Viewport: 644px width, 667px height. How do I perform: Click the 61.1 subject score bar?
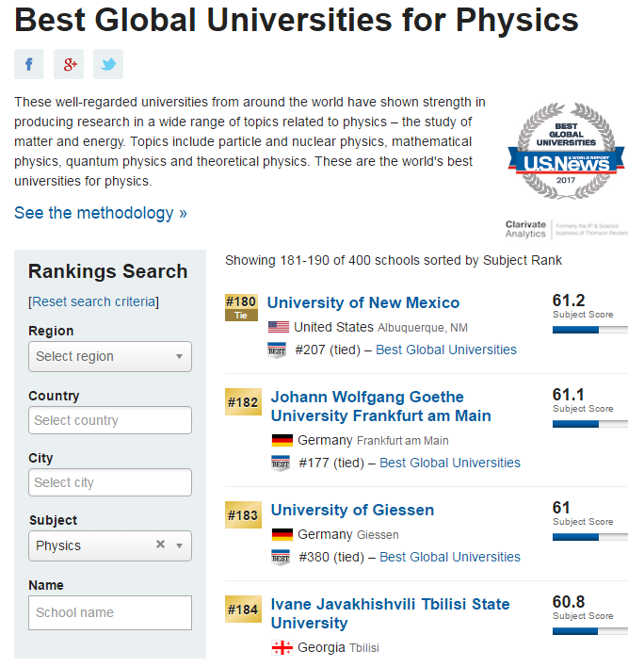(590, 424)
